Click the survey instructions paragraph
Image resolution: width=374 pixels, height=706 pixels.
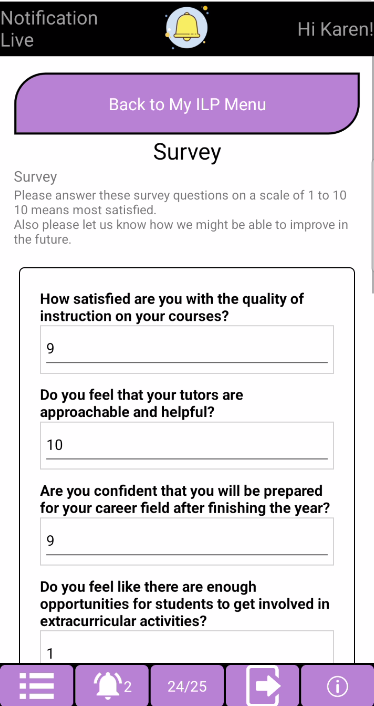(181, 217)
